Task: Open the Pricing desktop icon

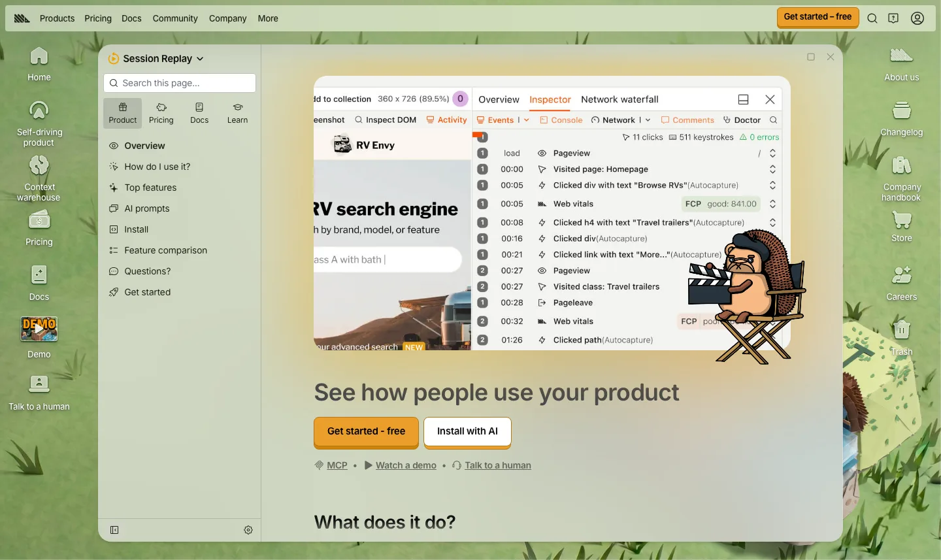Action: pos(39,228)
